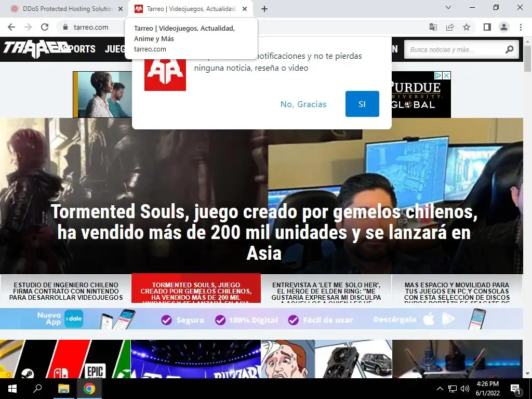Click the Apple store icon in banner

pyautogui.click(x=429, y=320)
